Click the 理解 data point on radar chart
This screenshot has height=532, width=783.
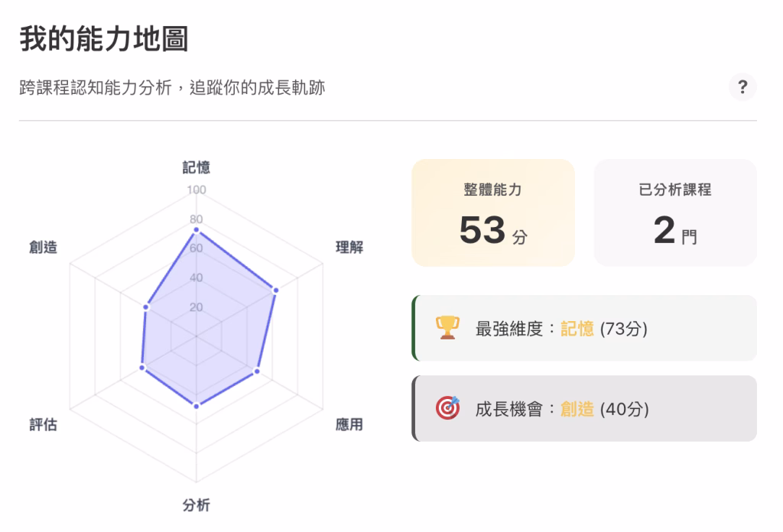click(x=275, y=290)
